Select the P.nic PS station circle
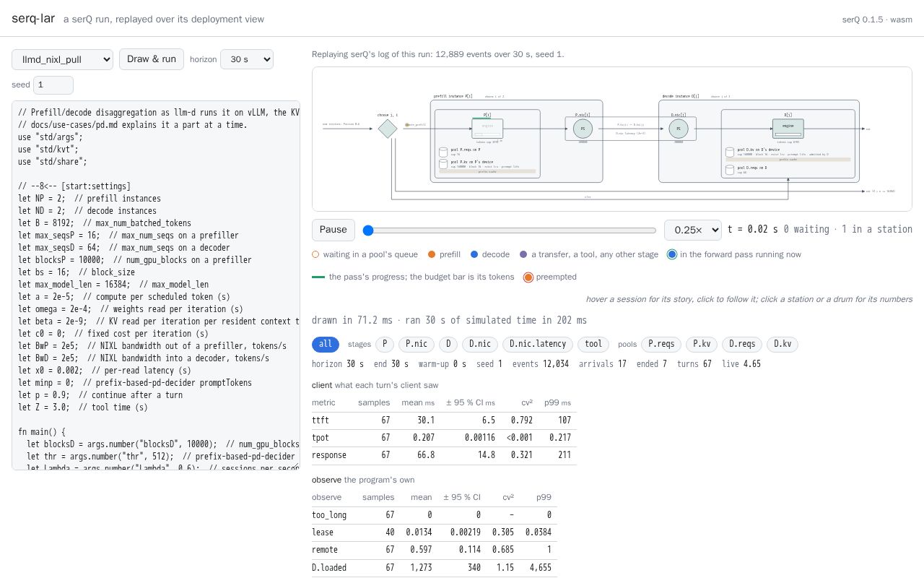Viewport: 924px width, 578px height. [x=583, y=129]
